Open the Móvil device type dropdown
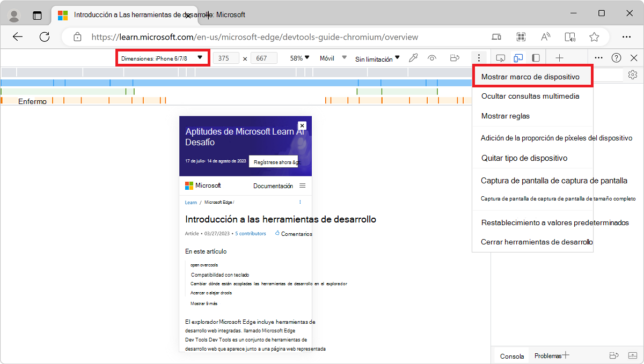Image resolution: width=644 pixels, height=364 pixels. pyautogui.click(x=333, y=58)
